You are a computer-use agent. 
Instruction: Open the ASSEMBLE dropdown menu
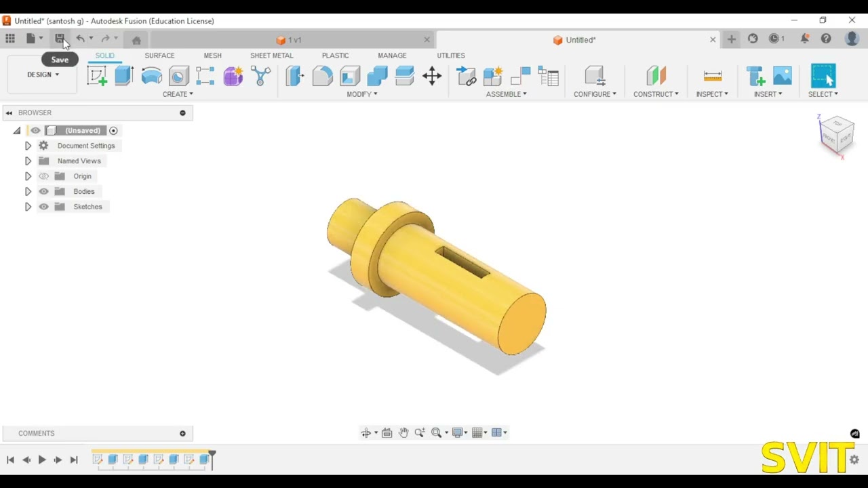pos(507,94)
